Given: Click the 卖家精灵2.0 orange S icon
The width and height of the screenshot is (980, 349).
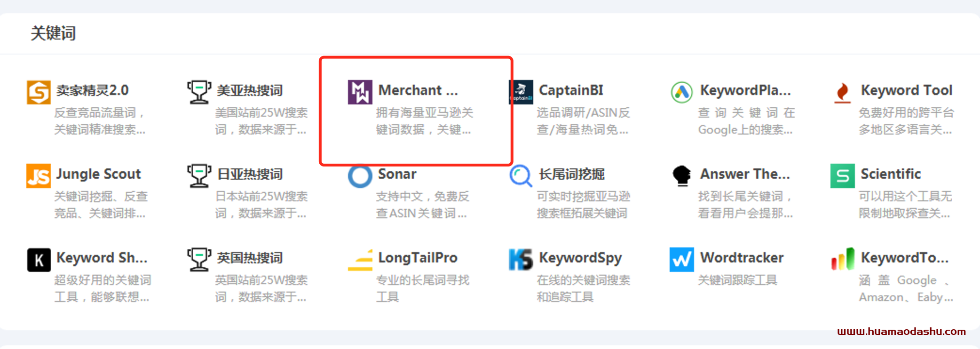Looking at the screenshot, I should pyautogui.click(x=39, y=92).
